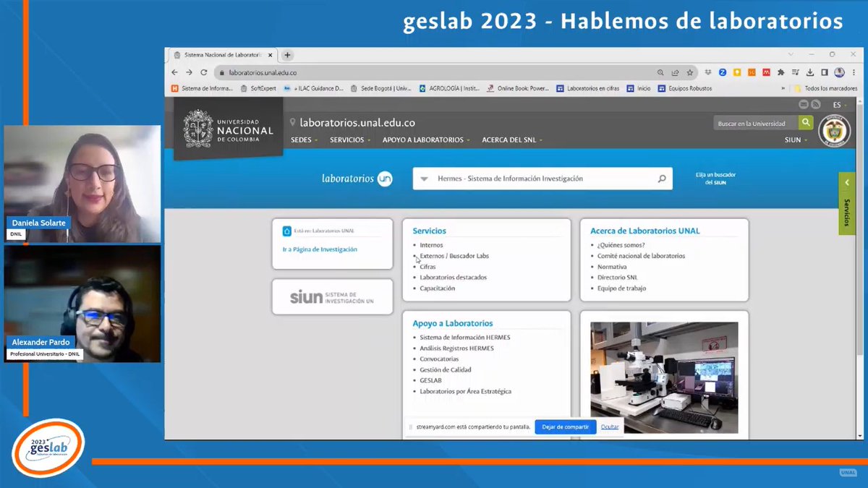The height and width of the screenshot is (488, 868).
Task: Open the Laboratorios en cifras bookmark
Action: coord(588,88)
